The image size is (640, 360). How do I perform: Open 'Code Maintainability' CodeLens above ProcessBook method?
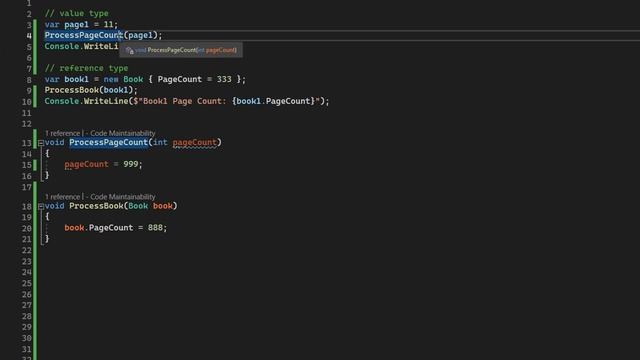click(122, 197)
